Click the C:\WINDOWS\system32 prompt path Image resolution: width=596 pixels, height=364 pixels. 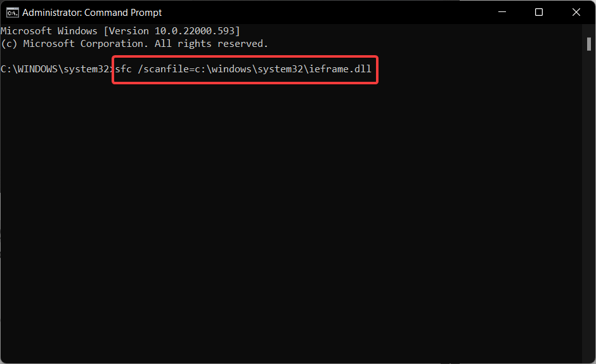[55, 69]
